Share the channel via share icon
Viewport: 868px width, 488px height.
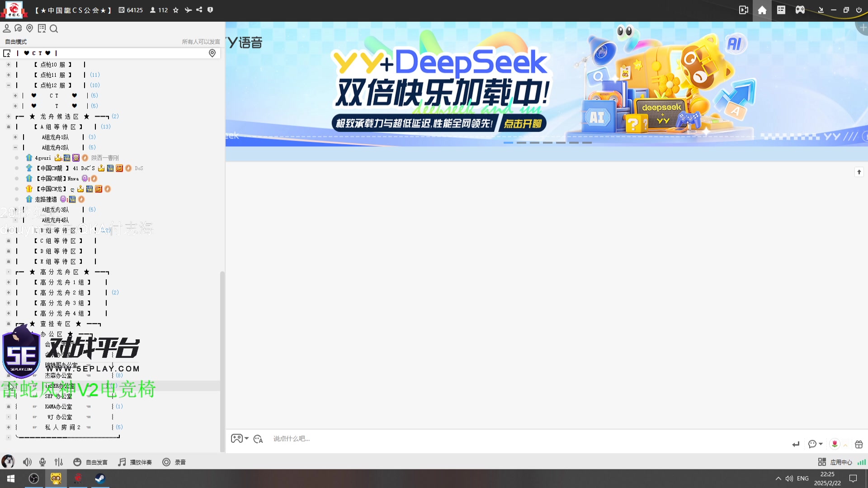pos(199,10)
